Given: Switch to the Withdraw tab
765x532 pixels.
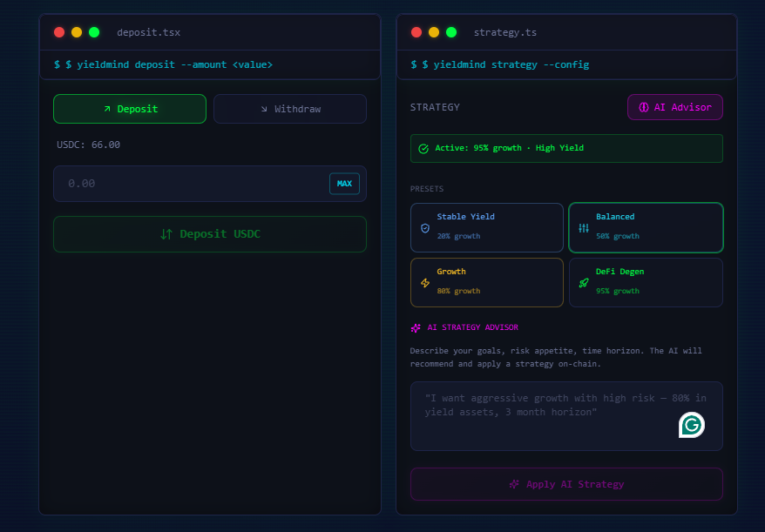Looking at the screenshot, I should (290, 109).
